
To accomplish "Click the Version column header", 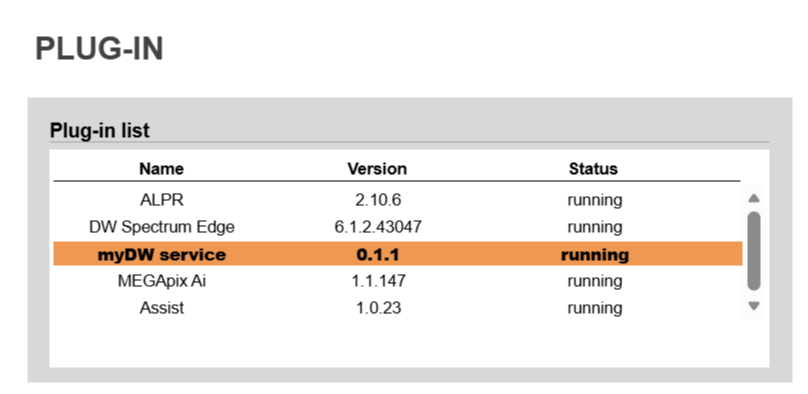I will click(377, 168).
